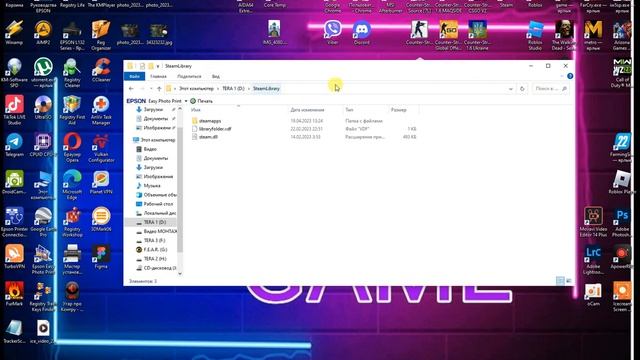
Task: Switch to large icons view layout
Action: 569,281
